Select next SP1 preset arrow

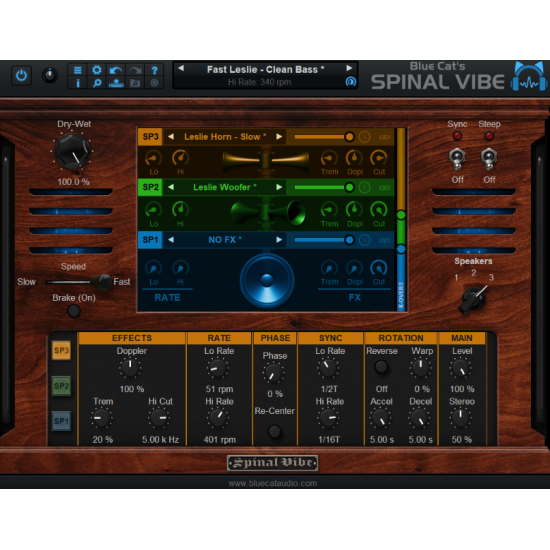coord(279,240)
